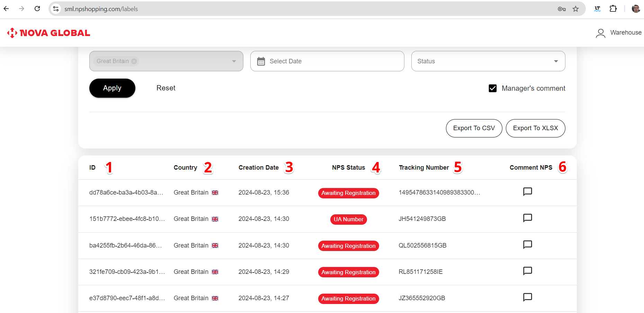Click creation date 2024-08-23, 14:29

264,272
